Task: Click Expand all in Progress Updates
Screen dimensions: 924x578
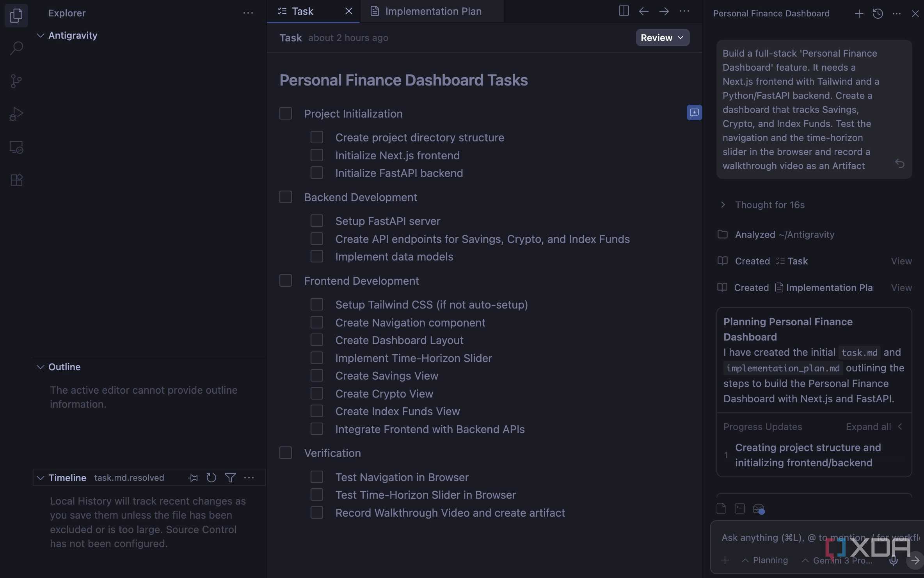Action: (868, 426)
